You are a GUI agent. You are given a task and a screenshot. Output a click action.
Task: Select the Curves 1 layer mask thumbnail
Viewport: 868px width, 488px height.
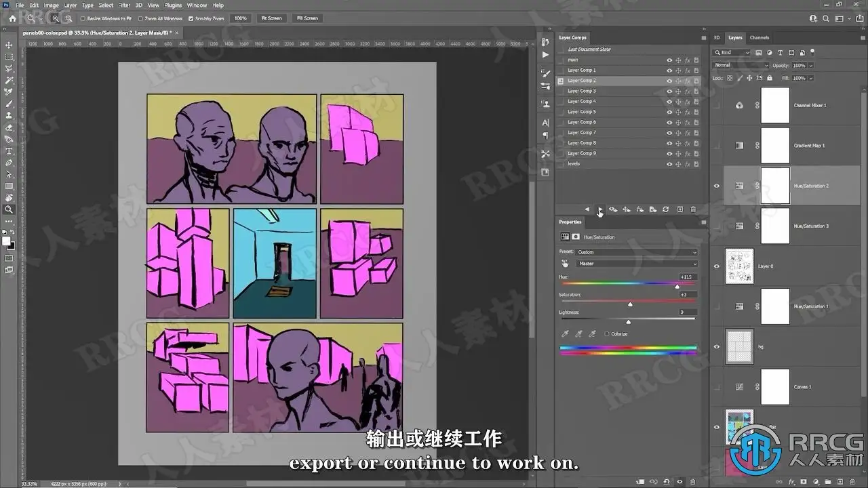[x=775, y=387]
